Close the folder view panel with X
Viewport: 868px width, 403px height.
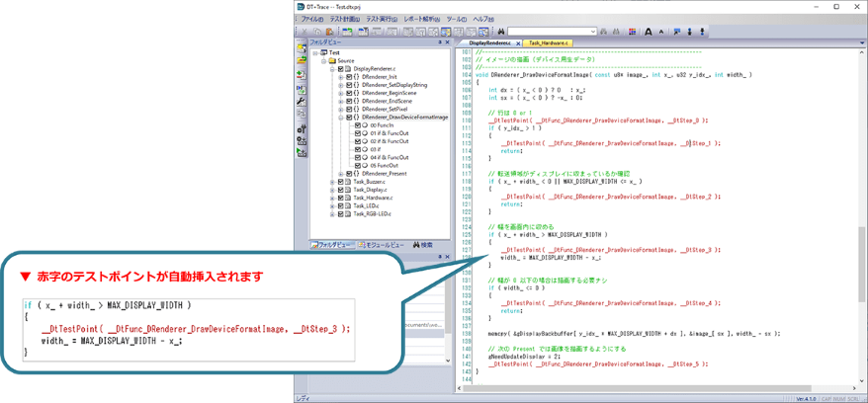[448, 42]
